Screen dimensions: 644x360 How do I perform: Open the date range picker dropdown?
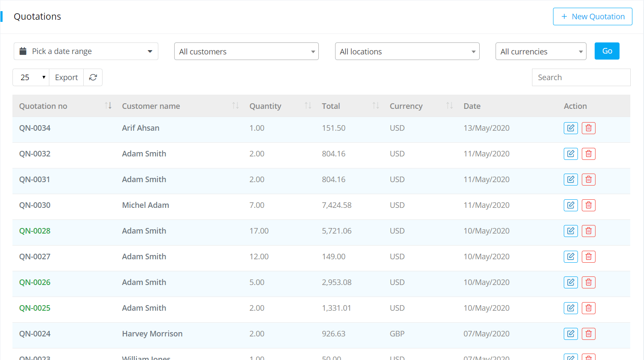pos(86,51)
